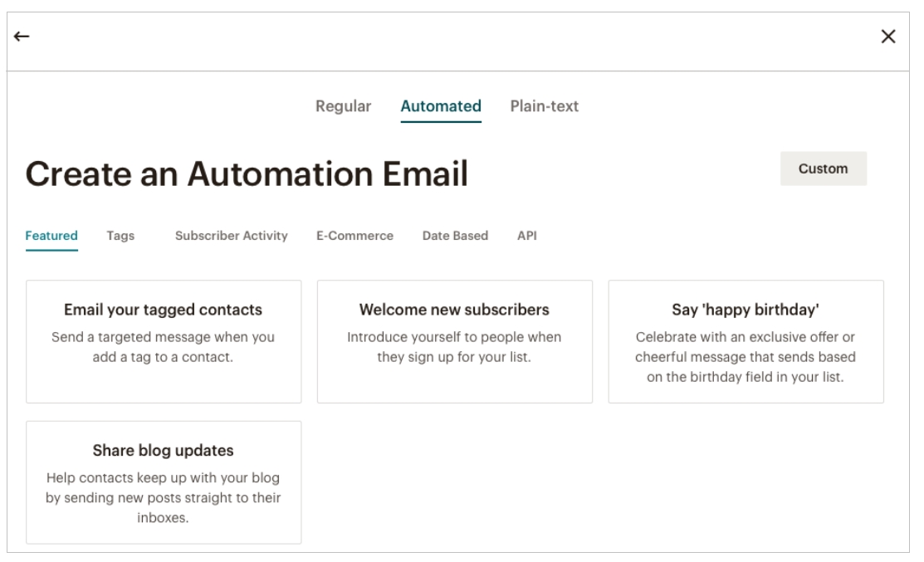
Task: Click the back arrow icon
Action: (22, 37)
